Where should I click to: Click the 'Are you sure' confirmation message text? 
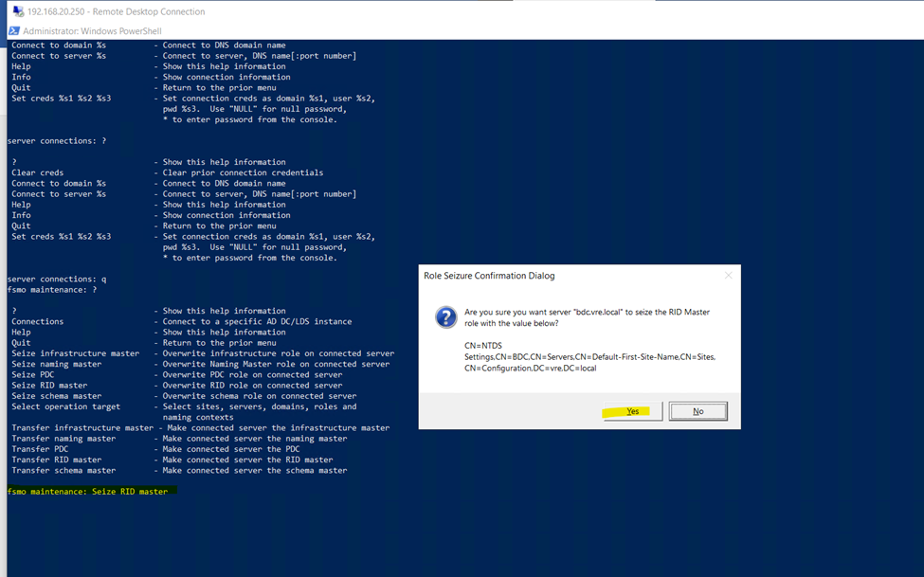tap(587, 317)
